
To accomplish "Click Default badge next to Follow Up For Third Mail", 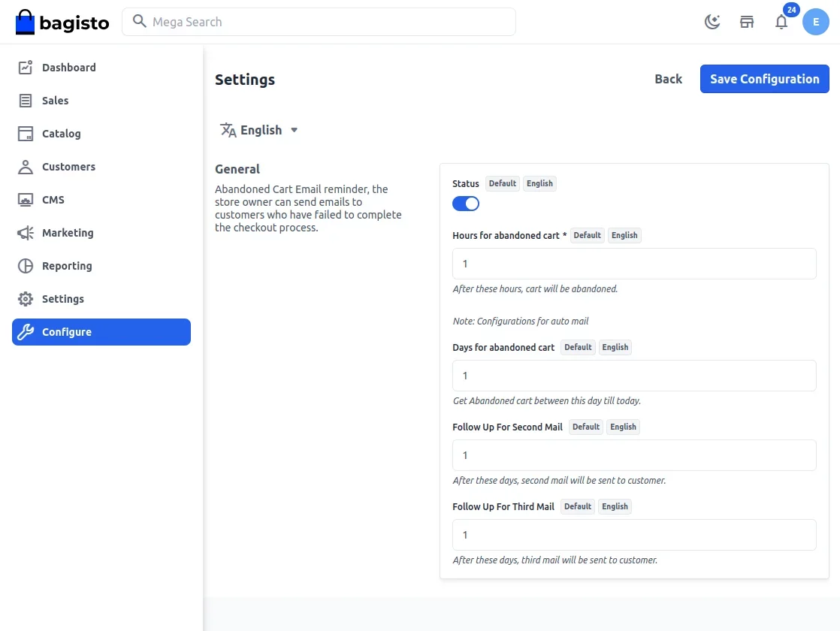I will click(578, 507).
